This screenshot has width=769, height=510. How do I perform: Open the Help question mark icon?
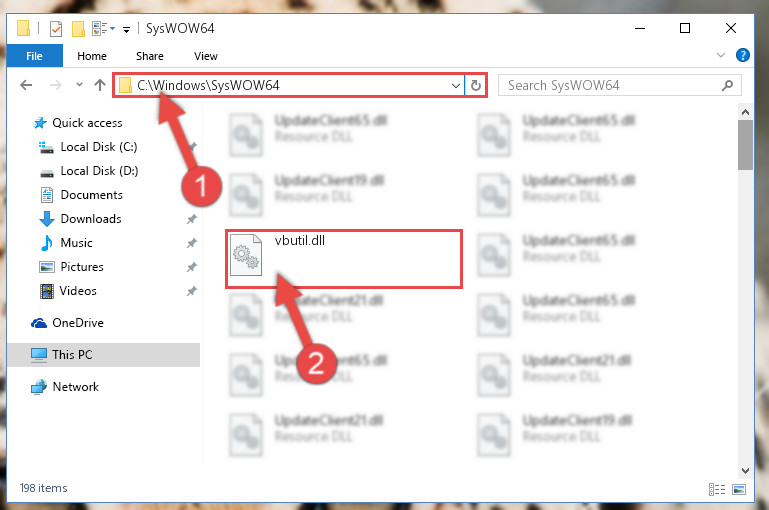point(743,55)
